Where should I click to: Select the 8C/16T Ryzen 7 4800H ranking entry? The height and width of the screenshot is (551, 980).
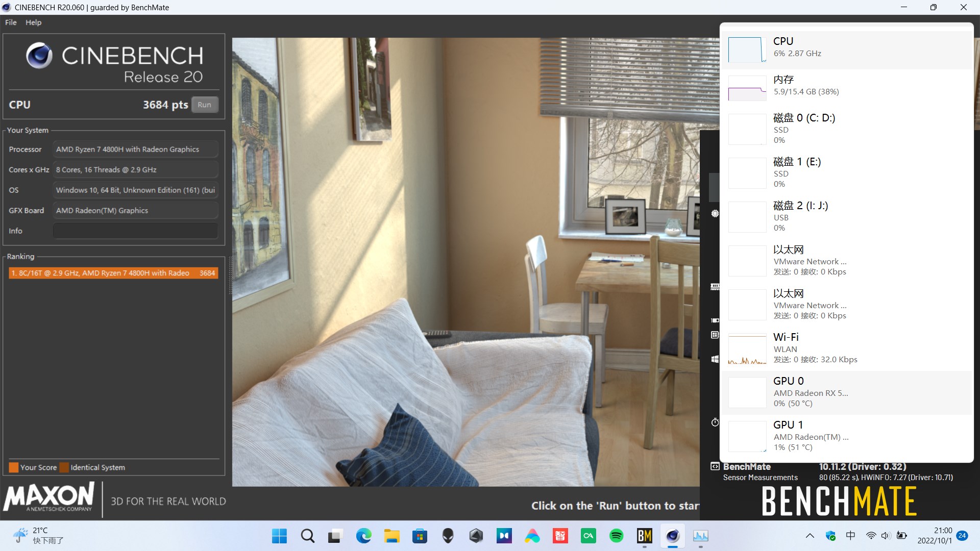pos(113,273)
